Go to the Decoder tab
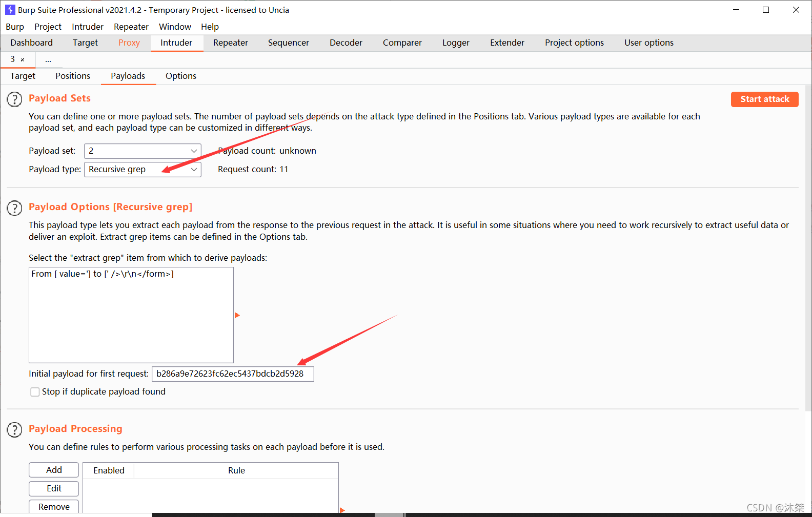This screenshot has width=812, height=517. tap(346, 43)
